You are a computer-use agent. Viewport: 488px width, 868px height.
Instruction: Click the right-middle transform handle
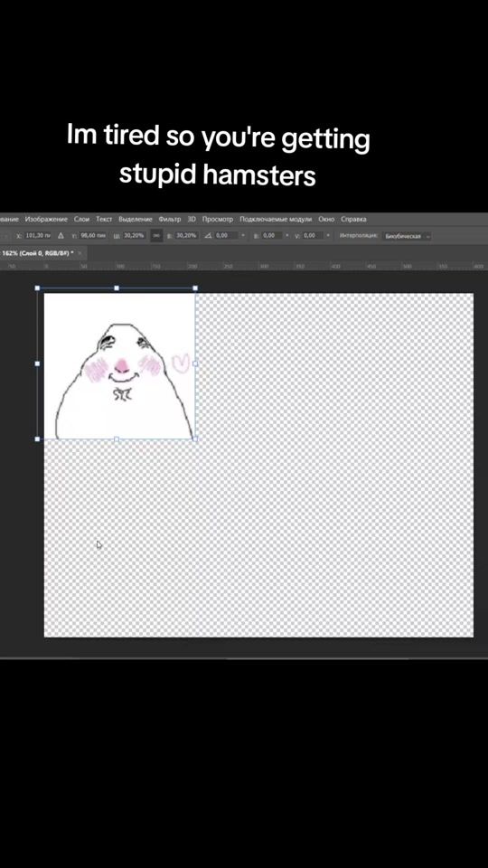[195, 363]
